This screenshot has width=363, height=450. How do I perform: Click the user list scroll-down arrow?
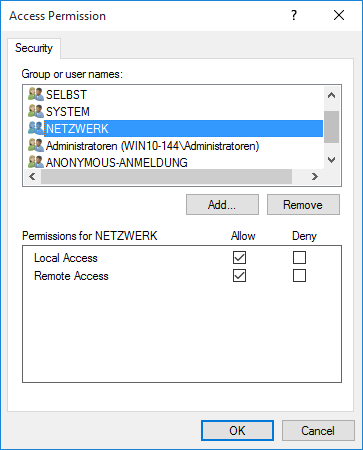click(331, 160)
